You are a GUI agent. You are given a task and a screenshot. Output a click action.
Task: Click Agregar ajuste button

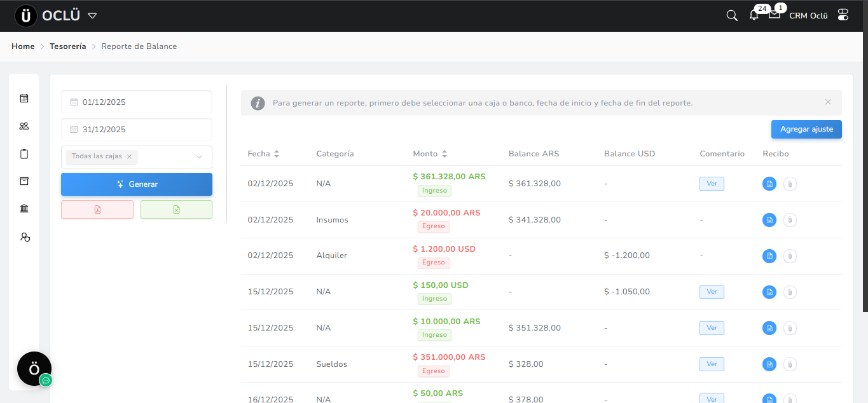(806, 129)
